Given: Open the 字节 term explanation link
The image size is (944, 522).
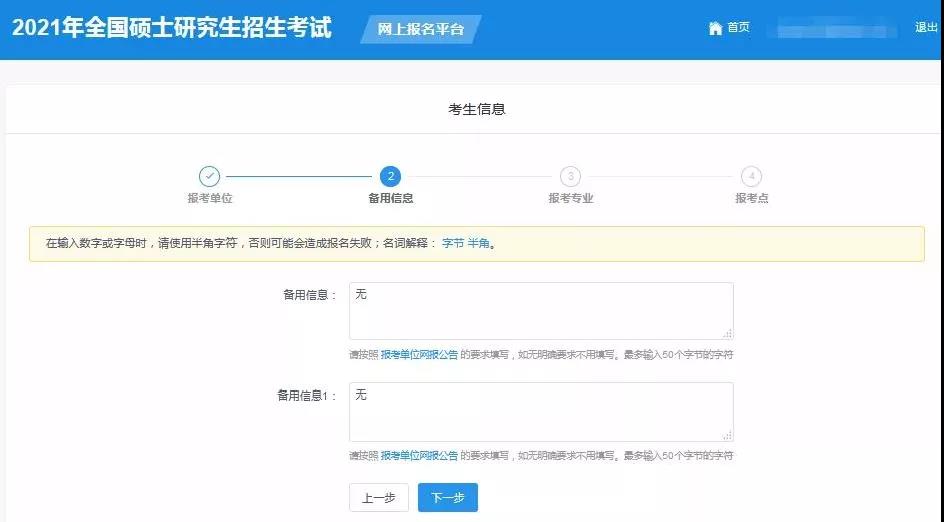Looking at the screenshot, I should [x=453, y=244].
